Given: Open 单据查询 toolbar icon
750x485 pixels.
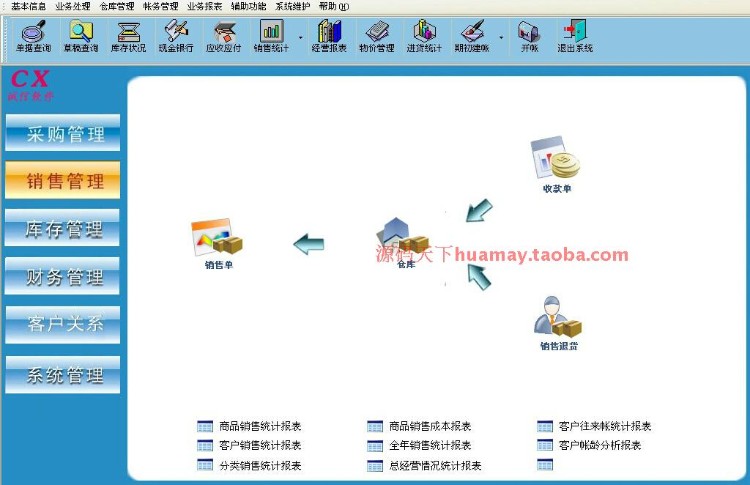Looking at the screenshot, I should [33, 36].
